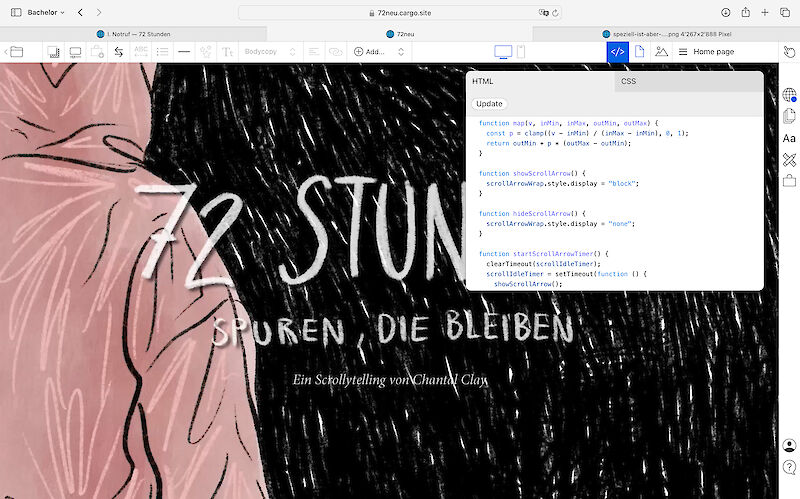Click the text alignment icon
The width and height of the screenshot is (800, 499).
(314, 52)
